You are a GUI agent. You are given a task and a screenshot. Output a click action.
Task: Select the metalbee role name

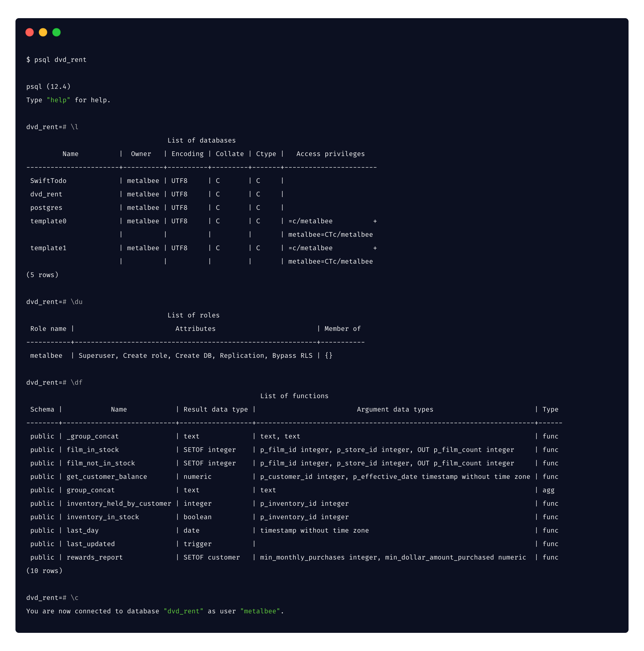pyautogui.click(x=46, y=355)
